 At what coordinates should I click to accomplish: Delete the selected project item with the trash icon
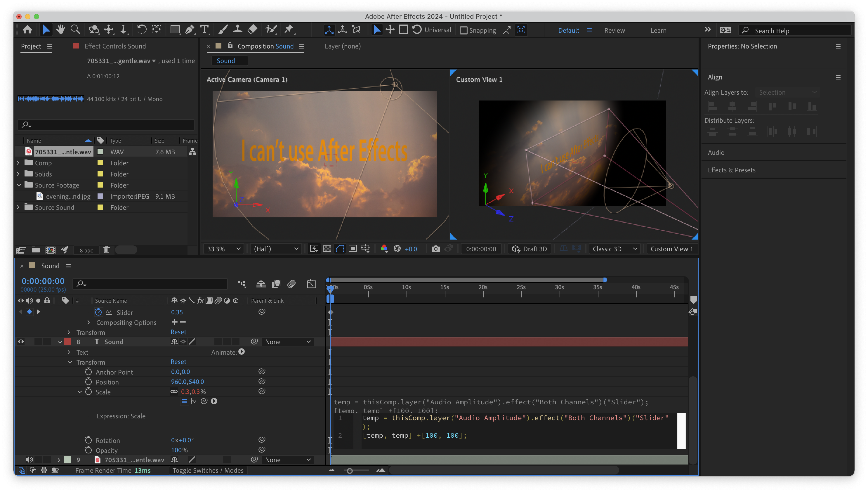[107, 250]
